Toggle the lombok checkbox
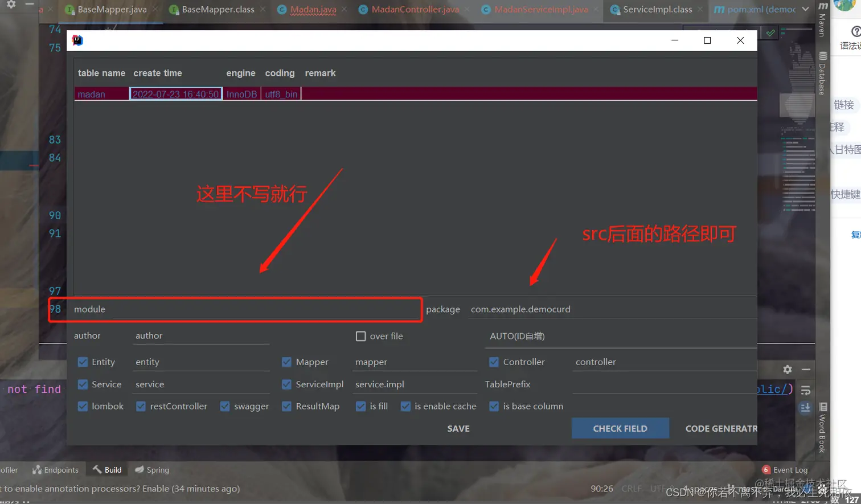The height and width of the screenshot is (504, 861). pos(83,406)
